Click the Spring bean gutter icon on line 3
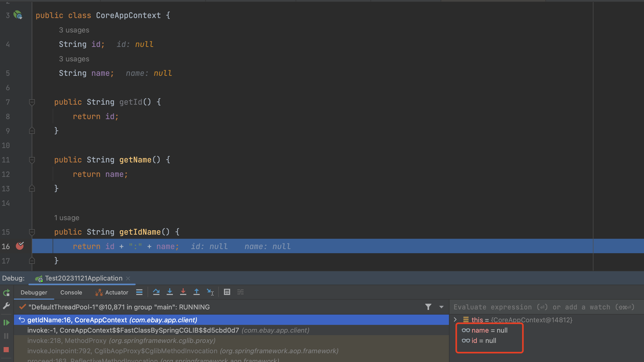644x362 pixels. coord(18,15)
